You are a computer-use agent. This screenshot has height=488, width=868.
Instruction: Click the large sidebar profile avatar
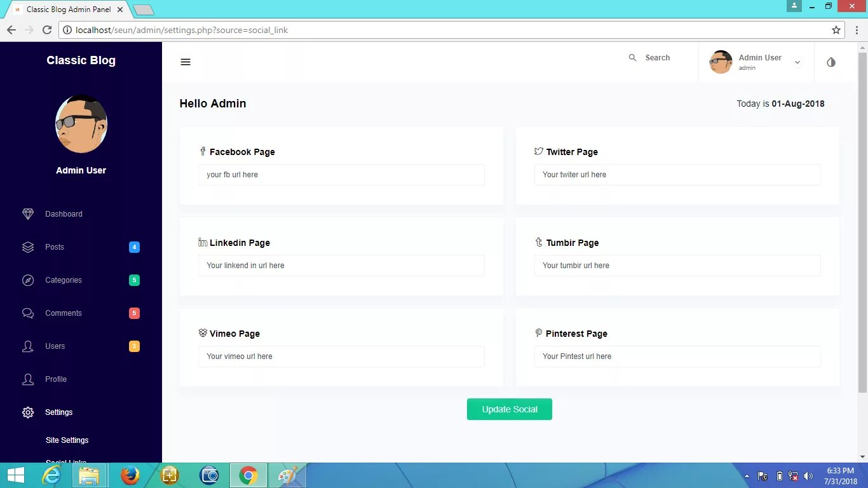(x=81, y=124)
